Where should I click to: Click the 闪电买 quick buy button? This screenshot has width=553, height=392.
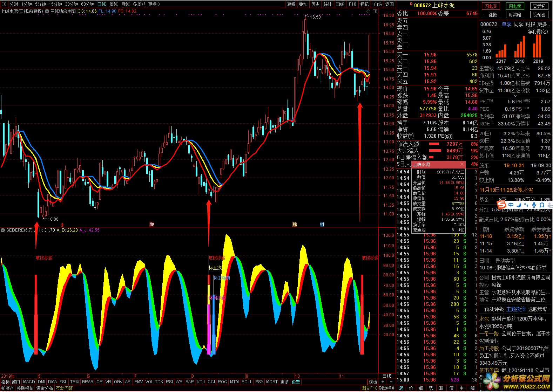click(x=491, y=6)
